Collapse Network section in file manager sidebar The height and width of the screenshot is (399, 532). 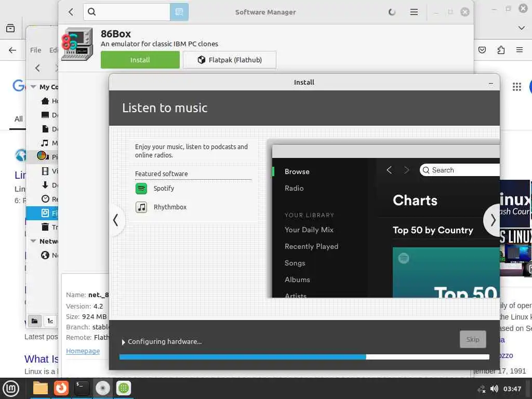coord(33,241)
